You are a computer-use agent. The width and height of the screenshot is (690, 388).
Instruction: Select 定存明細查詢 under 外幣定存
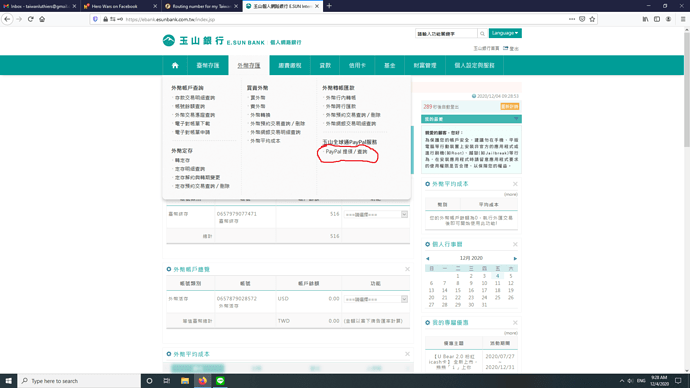point(190,169)
